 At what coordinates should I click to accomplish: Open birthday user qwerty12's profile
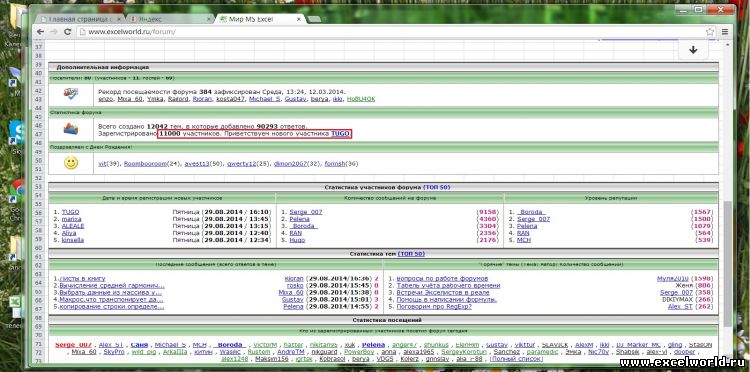pyautogui.click(x=242, y=164)
